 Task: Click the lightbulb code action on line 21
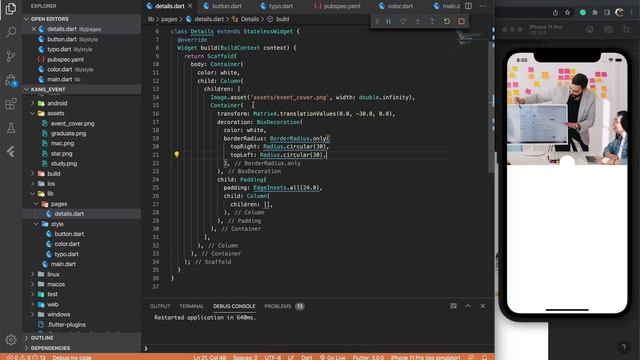(x=177, y=154)
